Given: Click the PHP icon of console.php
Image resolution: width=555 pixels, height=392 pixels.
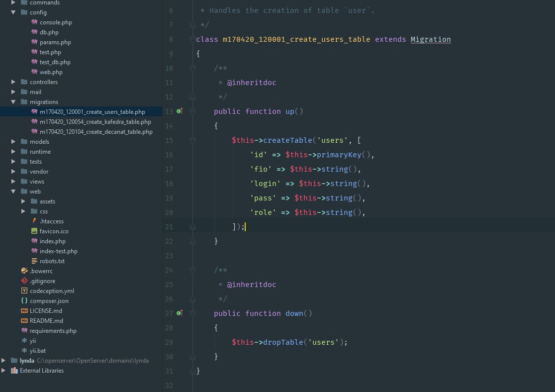Looking at the screenshot, I should coord(34,22).
